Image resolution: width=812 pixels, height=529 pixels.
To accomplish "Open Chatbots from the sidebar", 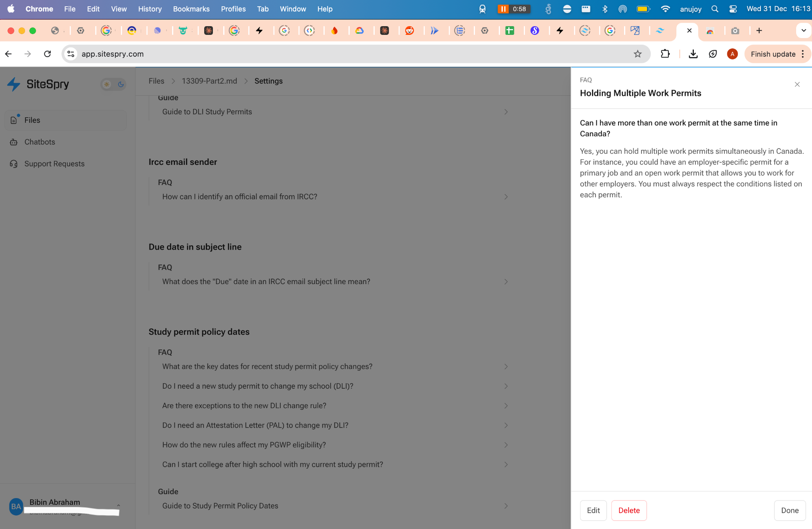I will (40, 142).
